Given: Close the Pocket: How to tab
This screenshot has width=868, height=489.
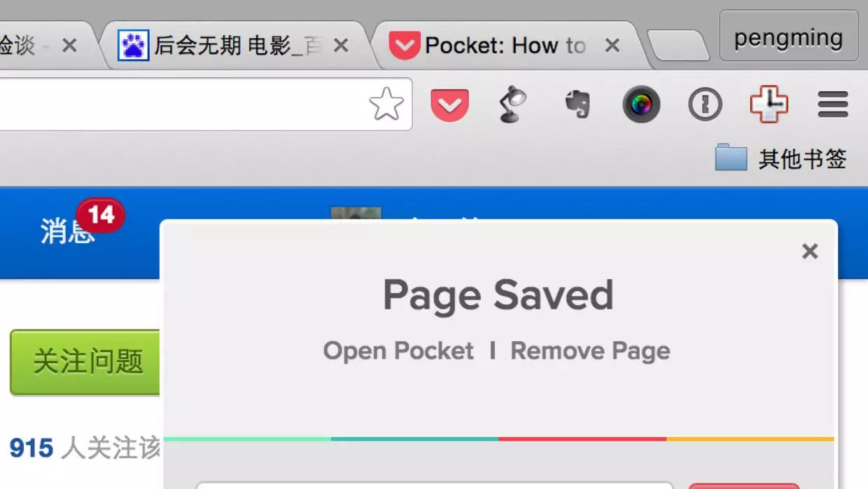Looking at the screenshot, I should 612,46.
